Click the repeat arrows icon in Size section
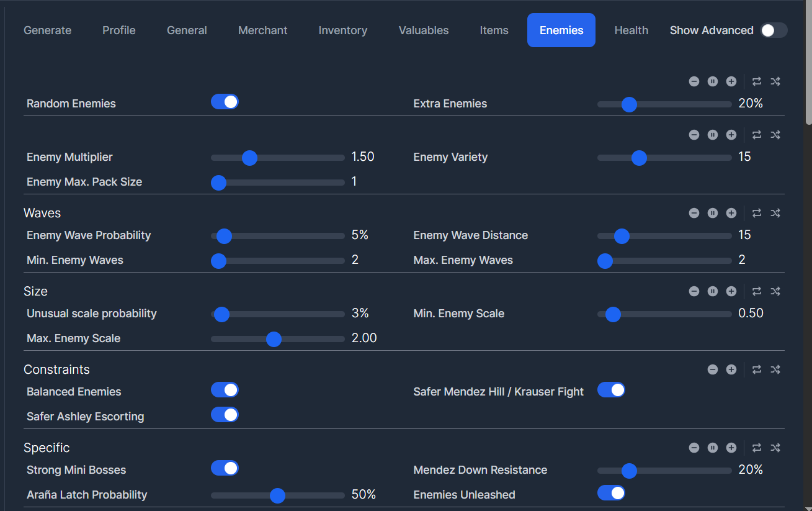 pos(757,291)
